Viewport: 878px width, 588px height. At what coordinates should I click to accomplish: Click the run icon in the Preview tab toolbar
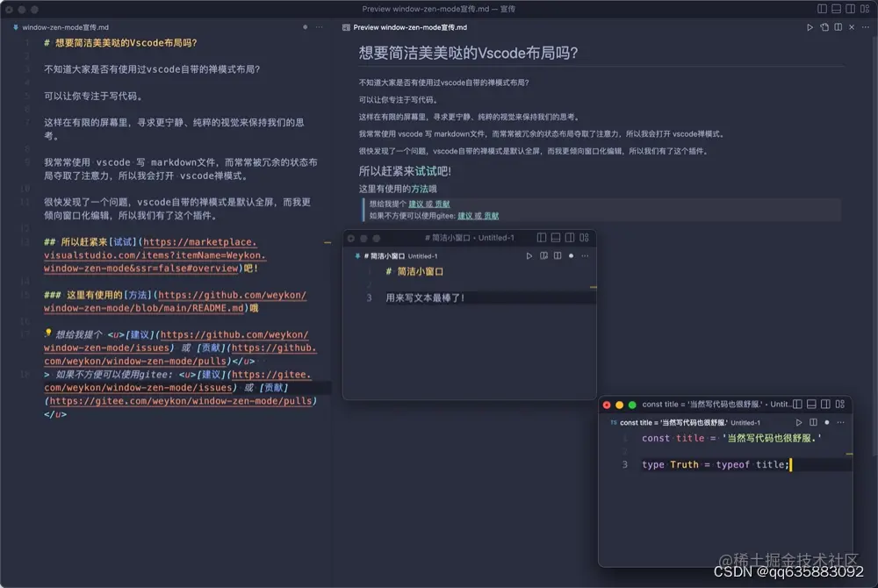coord(810,27)
